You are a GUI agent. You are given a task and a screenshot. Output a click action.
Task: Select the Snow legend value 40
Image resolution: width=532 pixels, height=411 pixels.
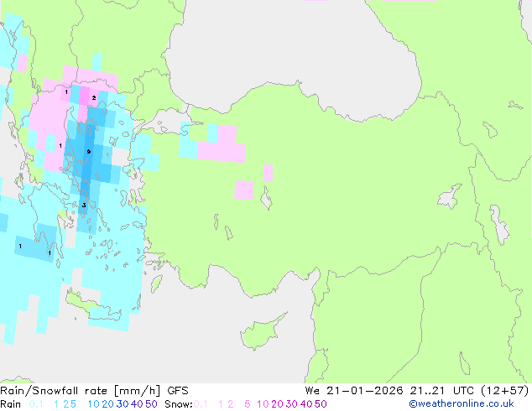pos(306,404)
